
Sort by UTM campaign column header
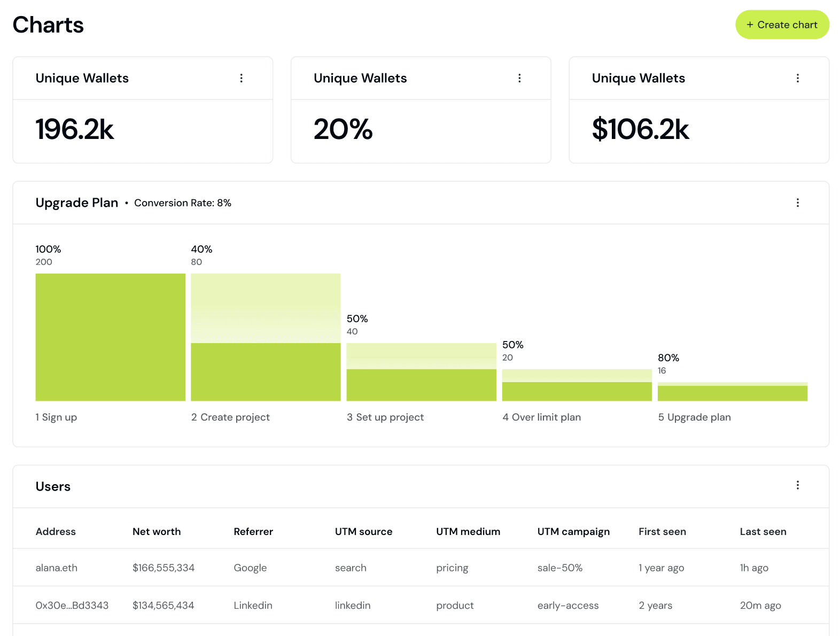pyautogui.click(x=573, y=532)
